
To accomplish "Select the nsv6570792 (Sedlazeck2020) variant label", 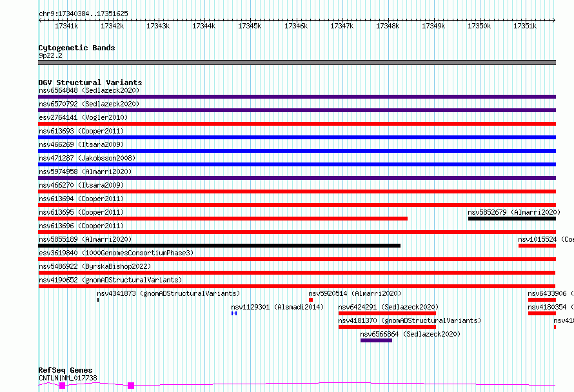I will pyautogui.click(x=89, y=104).
